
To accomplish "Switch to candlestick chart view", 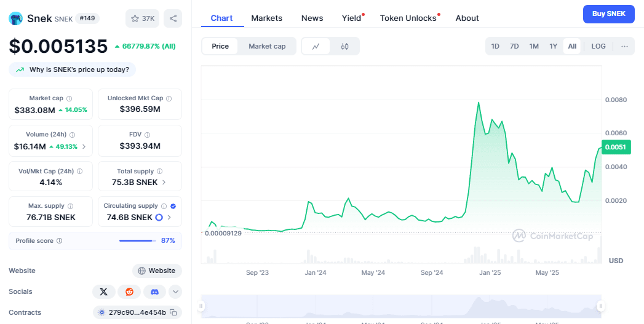I will point(344,46).
